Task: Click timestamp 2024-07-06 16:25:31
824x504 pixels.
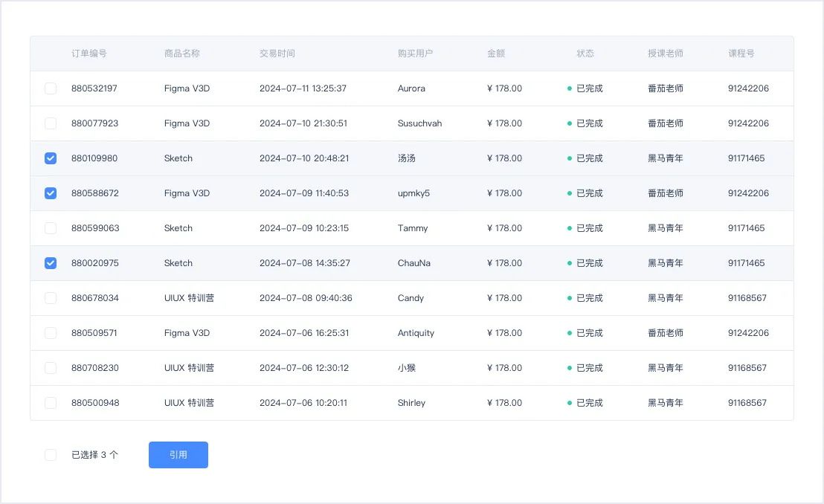Action: (303, 333)
